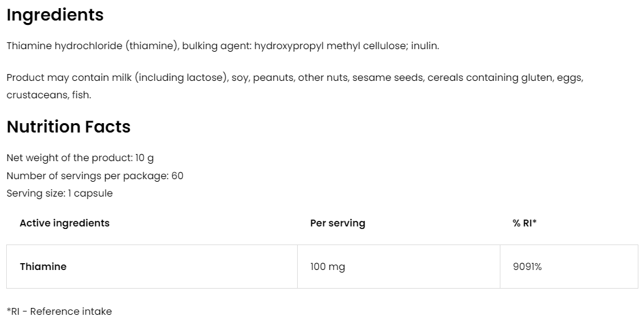Screen dimensions: 644x321
Task: Click the "*RI - Reference intake" footnote
Action: click(x=59, y=311)
